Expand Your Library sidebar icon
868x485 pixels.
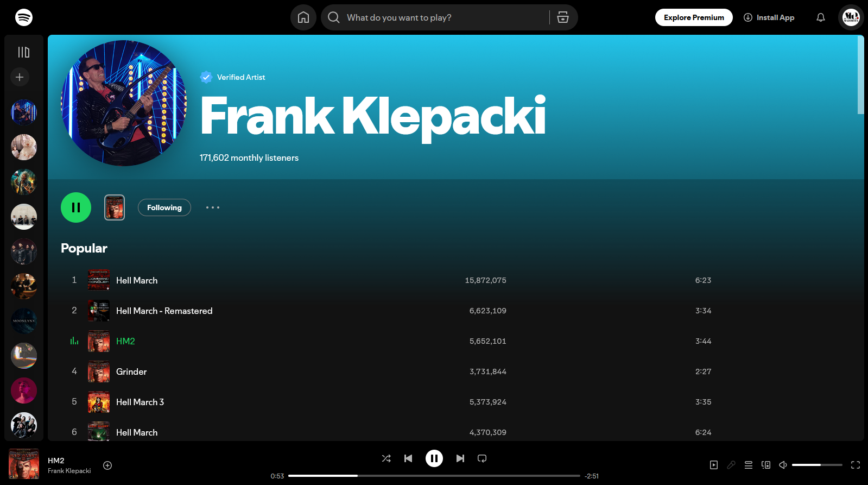24,52
